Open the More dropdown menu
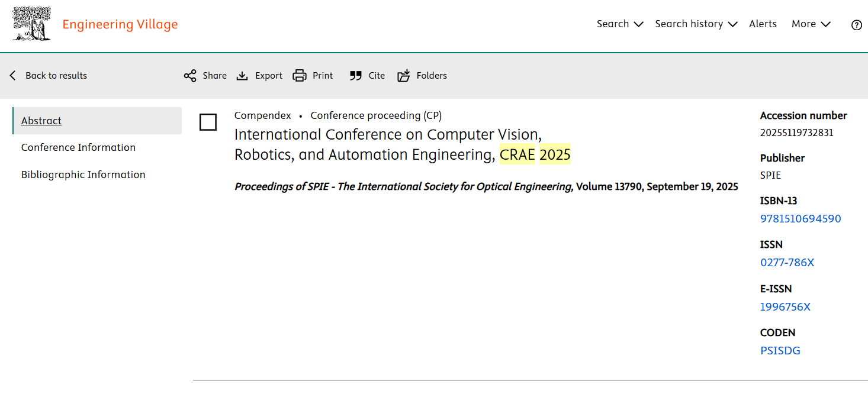Screen dimensions: 868x394 811,24
